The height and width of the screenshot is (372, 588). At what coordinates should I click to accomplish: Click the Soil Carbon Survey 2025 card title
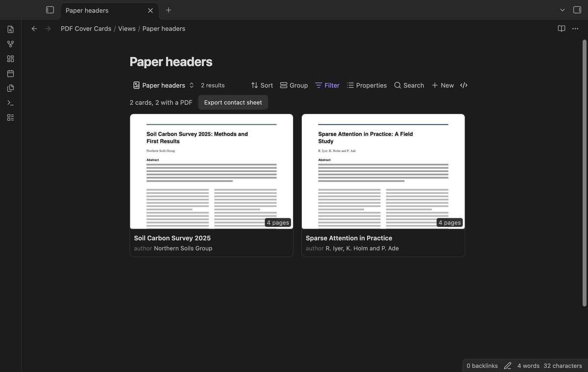coord(172,238)
